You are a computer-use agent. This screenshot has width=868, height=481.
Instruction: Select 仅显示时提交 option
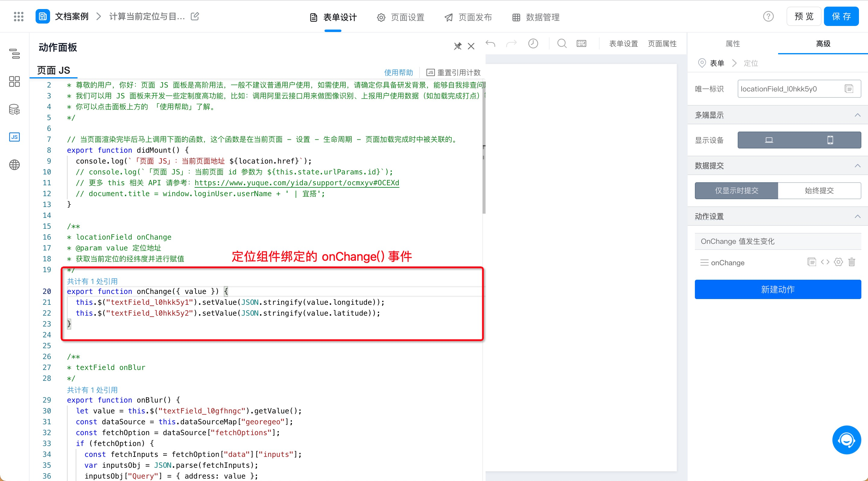tap(737, 190)
